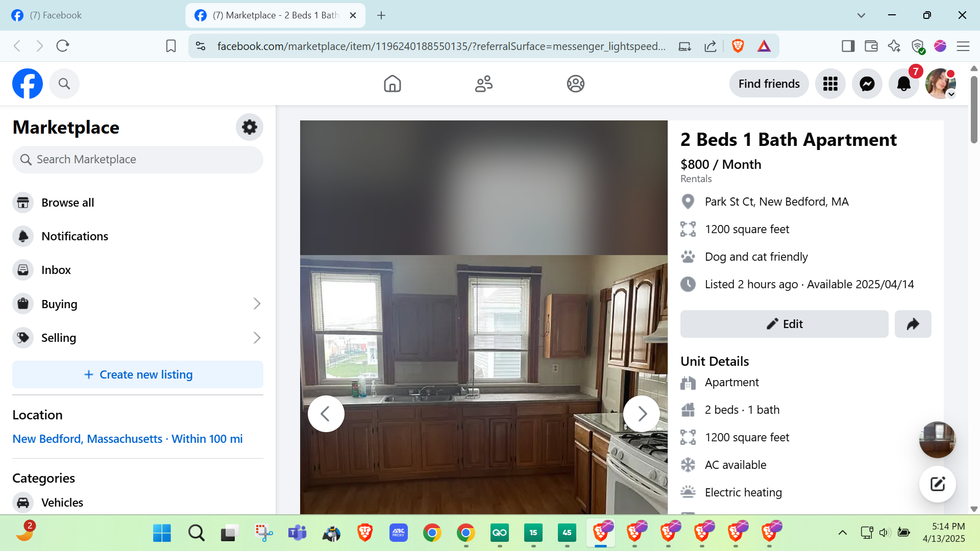
Task: Open Messenger chat icon
Action: 867,84
